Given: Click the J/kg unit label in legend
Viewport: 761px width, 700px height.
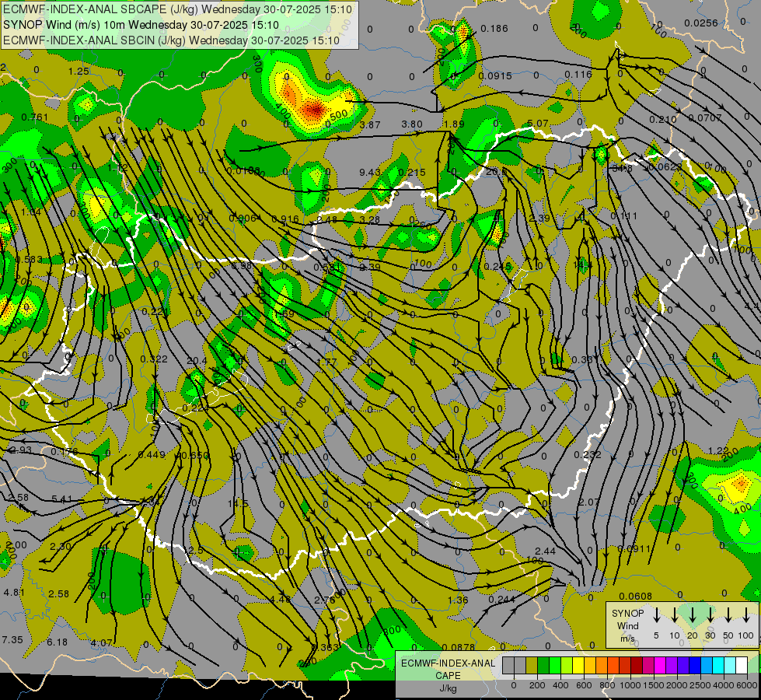Looking at the screenshot, I should tap(448, 688).
